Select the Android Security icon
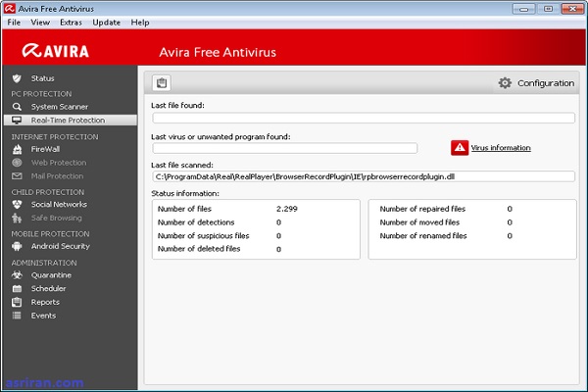This screenshot has height=392, width=588. pos(17,246)
